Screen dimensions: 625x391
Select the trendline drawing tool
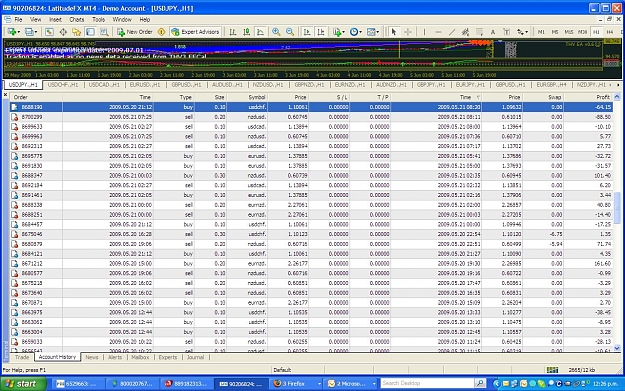[x=452, y=32]
